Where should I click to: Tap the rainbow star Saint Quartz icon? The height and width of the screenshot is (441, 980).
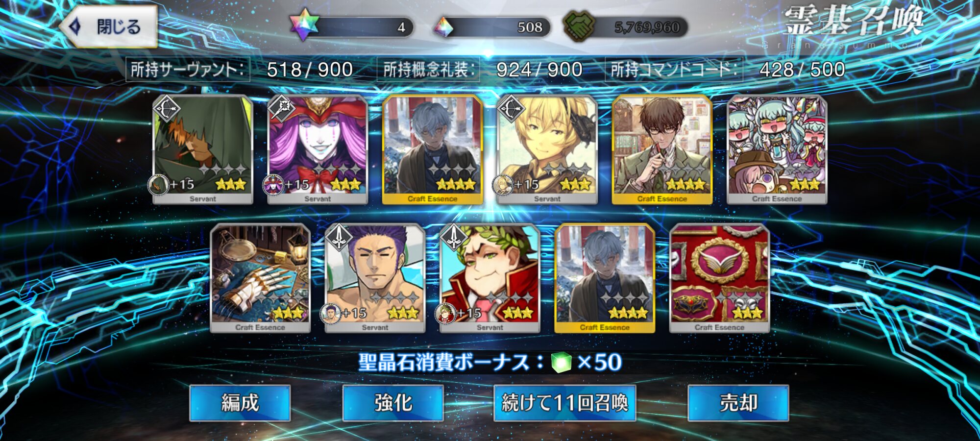click(x=304, y=24)
